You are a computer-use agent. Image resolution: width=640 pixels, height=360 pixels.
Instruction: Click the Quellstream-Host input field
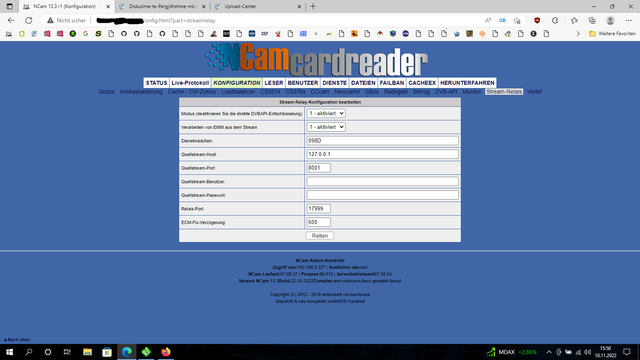(382, 154)
